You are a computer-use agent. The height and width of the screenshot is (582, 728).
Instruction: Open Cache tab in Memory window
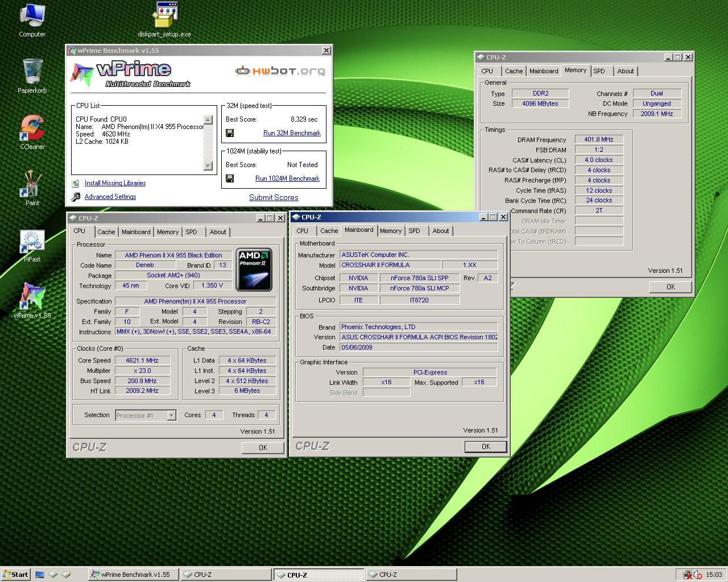[x=514, y=71]
